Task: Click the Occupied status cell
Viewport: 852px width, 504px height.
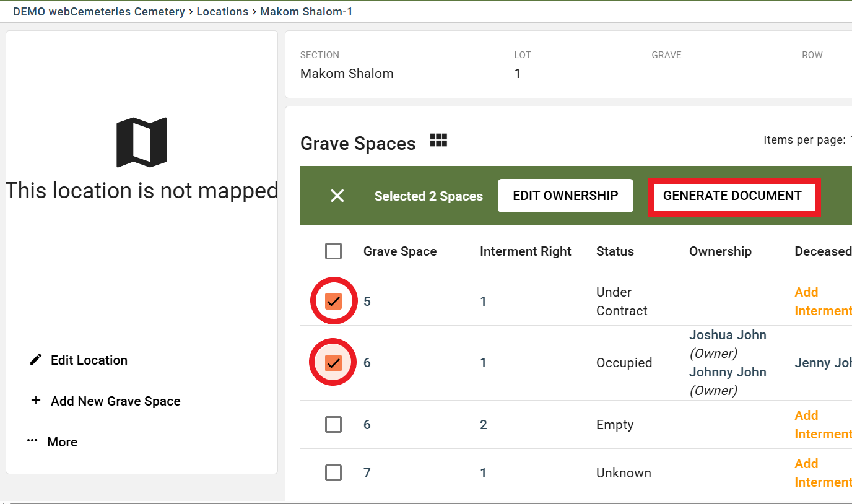Action: 624,363
